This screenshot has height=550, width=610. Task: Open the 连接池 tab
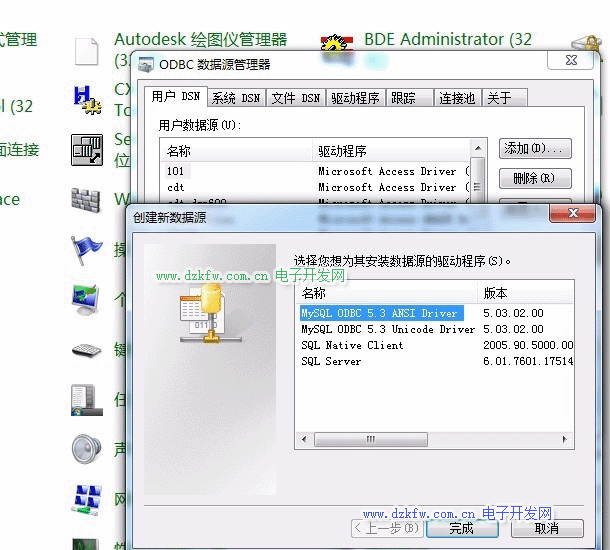pyautogui.click(x=457, y=97)
